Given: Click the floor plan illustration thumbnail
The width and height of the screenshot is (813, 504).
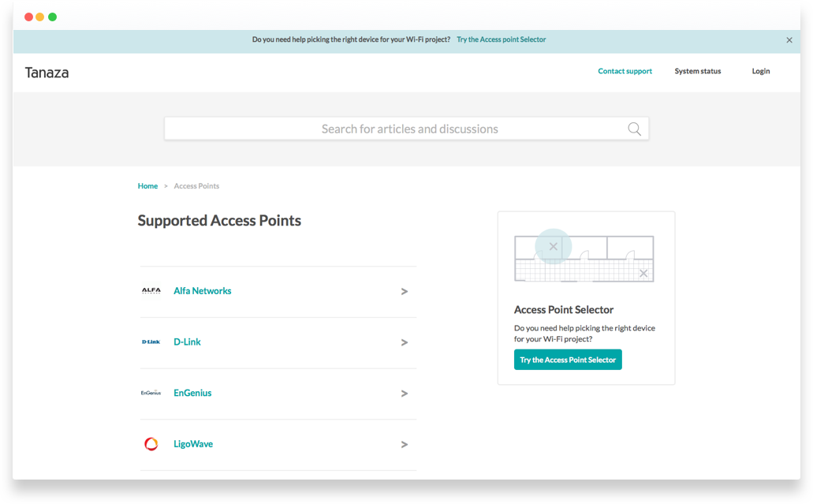Looking at the screenshot, I should tap(584, 256).
